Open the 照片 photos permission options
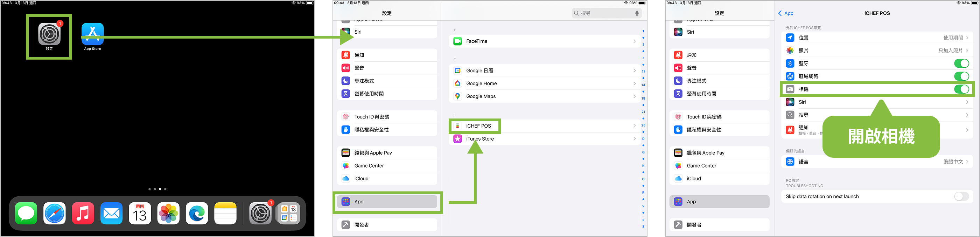This screenshot has height=237, width=980. (877, 51)
